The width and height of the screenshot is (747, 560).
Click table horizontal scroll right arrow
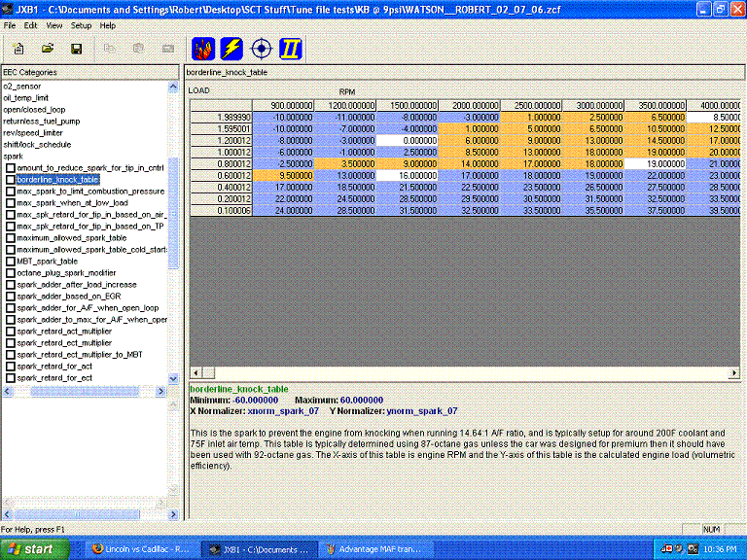click(734, 373)
